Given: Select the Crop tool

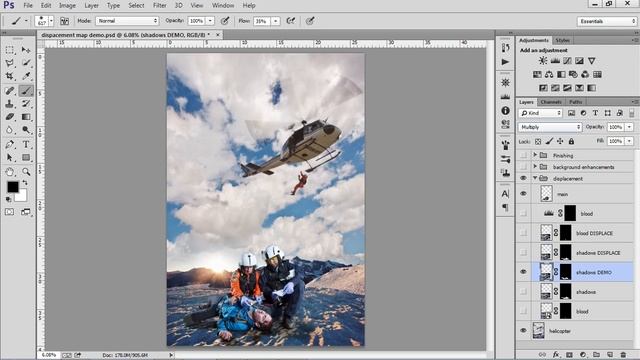Looking at the screenshot, I should [x=10, y=76].
